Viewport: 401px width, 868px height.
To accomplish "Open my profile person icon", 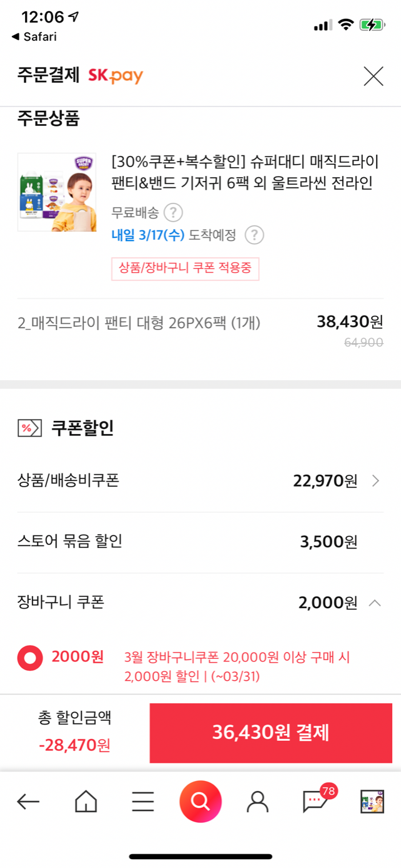I will [x=258, y=801].
